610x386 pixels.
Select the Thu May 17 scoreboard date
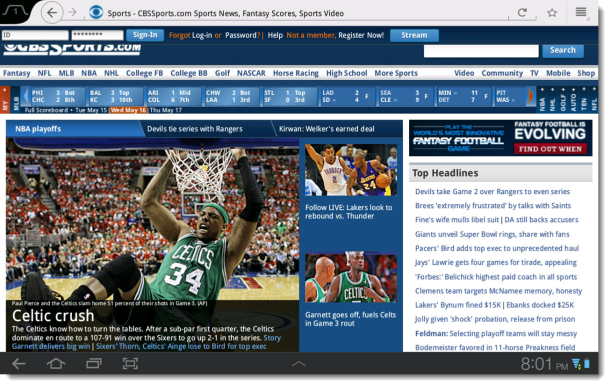[x=165, y=110]
